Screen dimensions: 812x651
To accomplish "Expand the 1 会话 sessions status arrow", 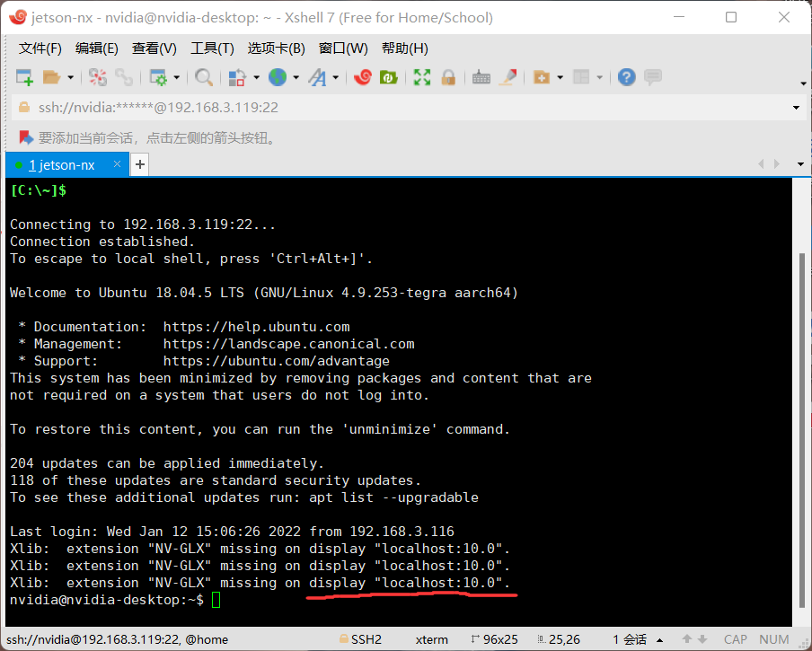I will (659, 640).
